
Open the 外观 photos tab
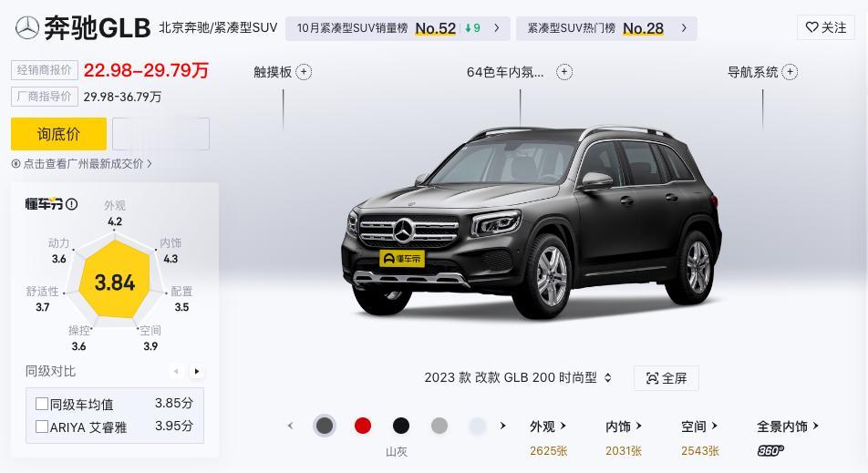tap(548, 427)
